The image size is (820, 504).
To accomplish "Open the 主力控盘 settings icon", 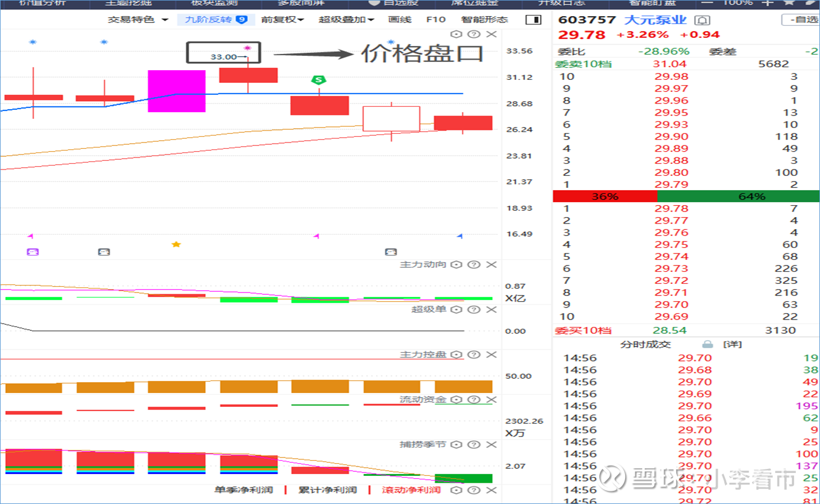I will click(457, 355).
